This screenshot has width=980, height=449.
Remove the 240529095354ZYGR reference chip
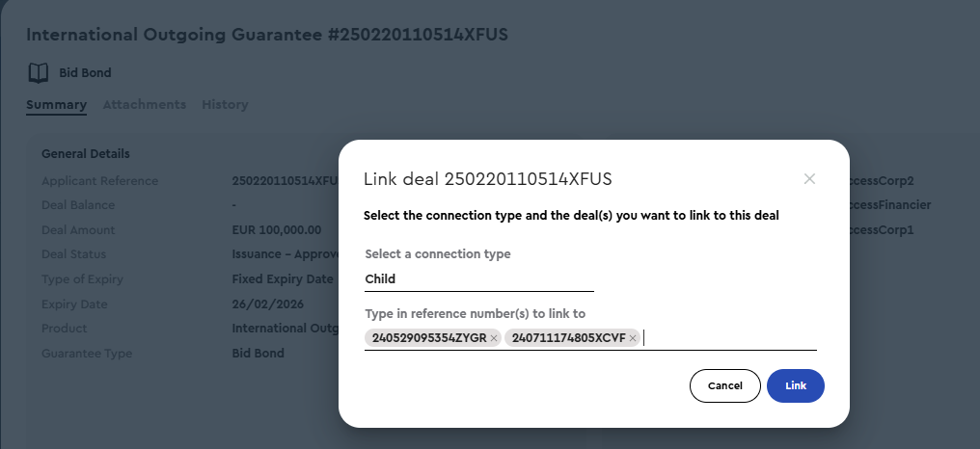494,338
